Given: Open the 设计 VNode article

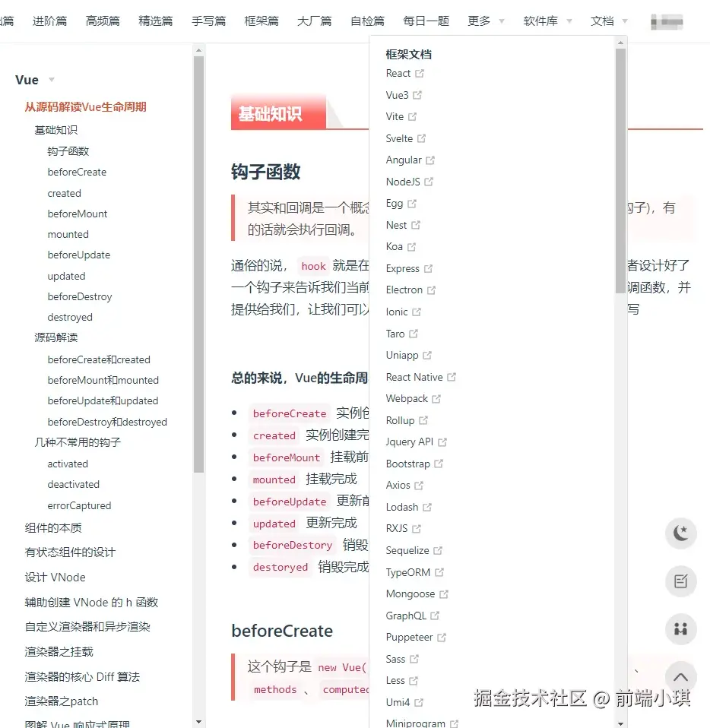Looking at the screenshot, I should click(55, 578).
